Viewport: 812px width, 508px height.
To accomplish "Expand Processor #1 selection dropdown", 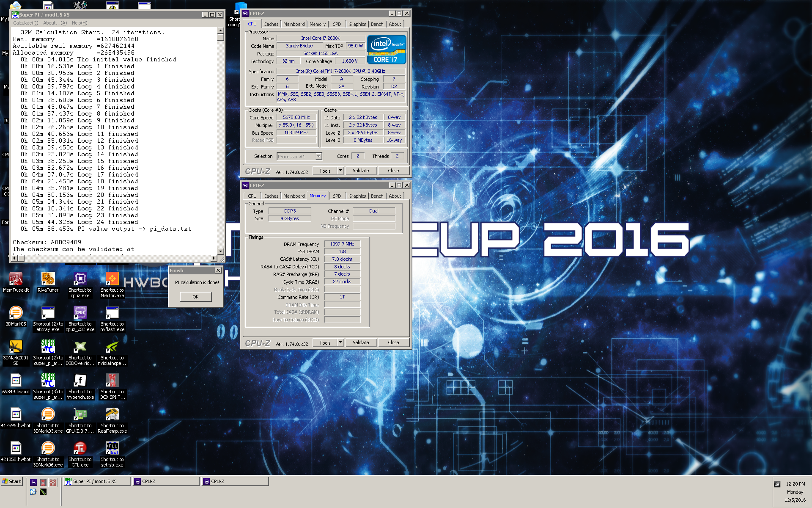I will point(318,157).
